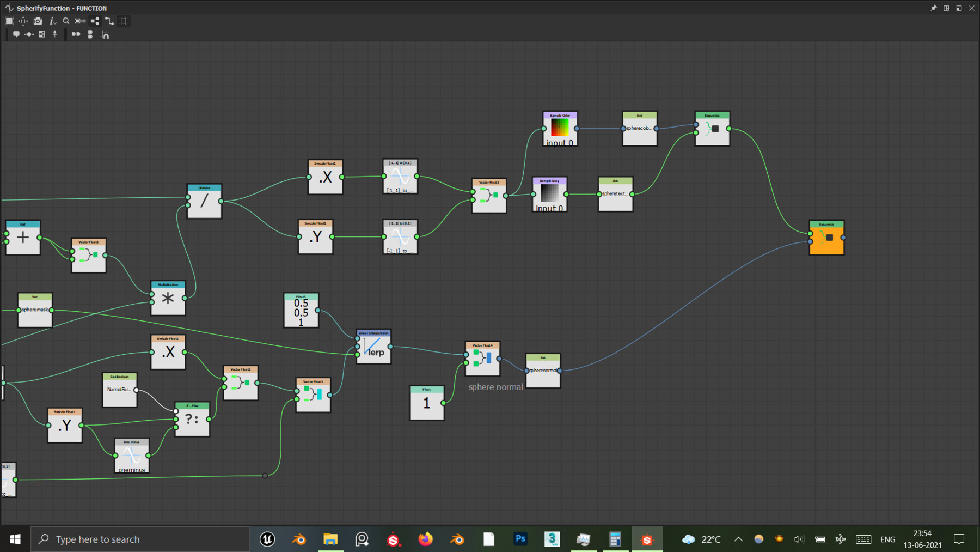Select the comment tool
Screen dimensions: 980x552
click(x=16, y=34)
